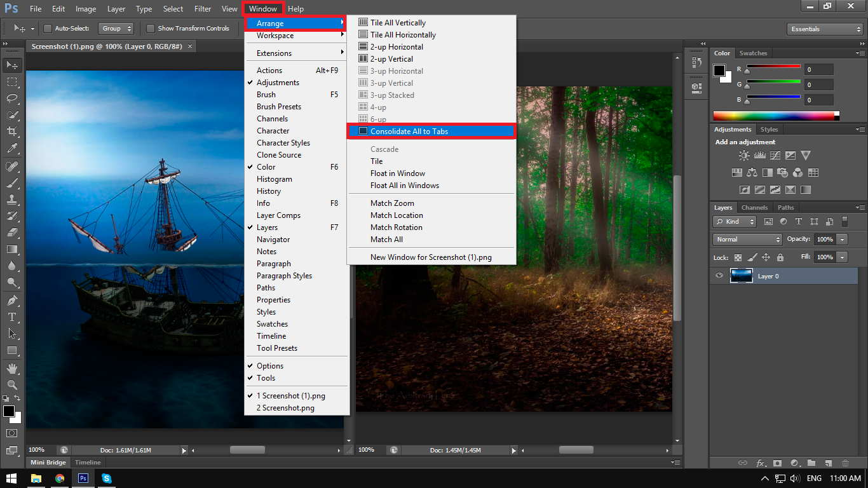Click the Layer 0 thumbnail

[x=741, y=276]
